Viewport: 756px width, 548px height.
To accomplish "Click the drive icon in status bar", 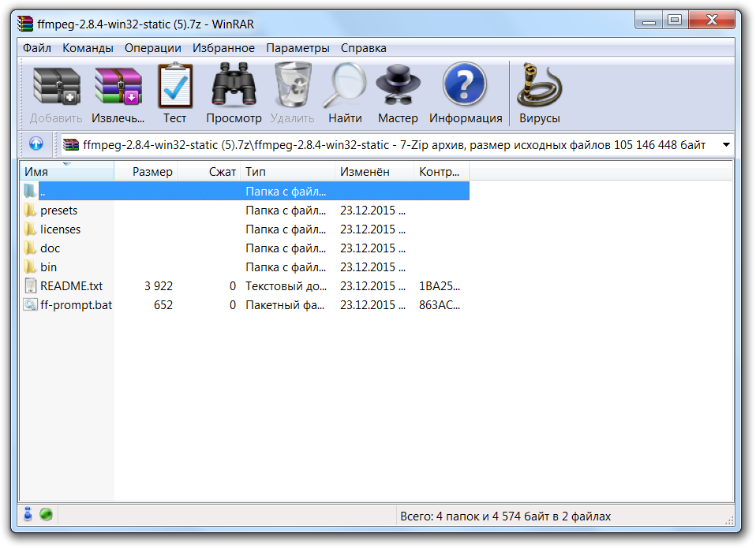I will (x=28, y=515).
